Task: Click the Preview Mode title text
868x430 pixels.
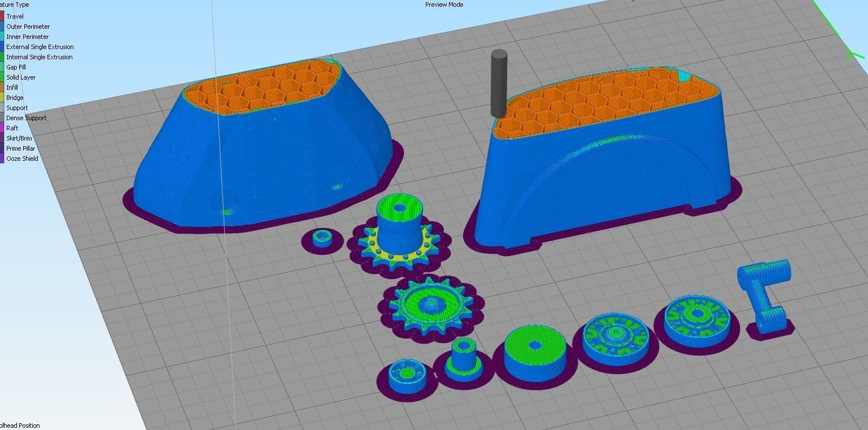Action: [444, 5]
